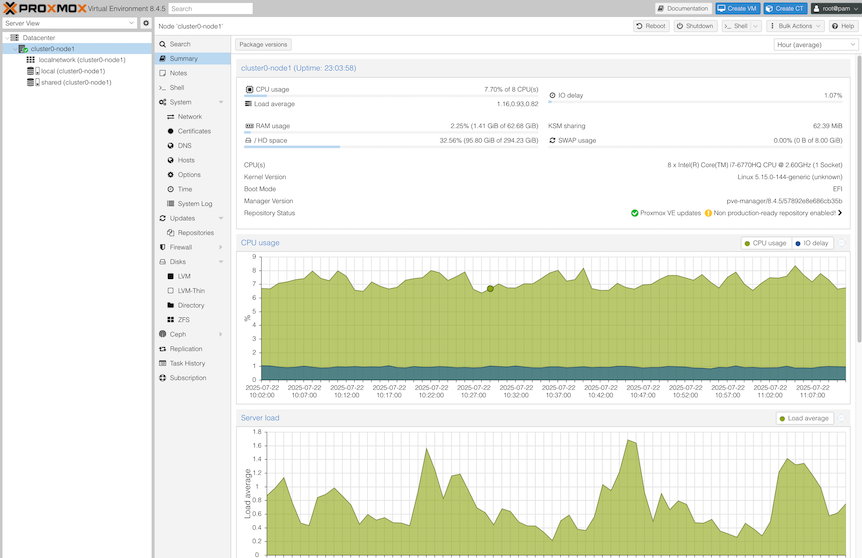Image resolution: width=862 pixels, height=558 pixels.
Task: Open the Subscription page
Action: tap(187, 378)
